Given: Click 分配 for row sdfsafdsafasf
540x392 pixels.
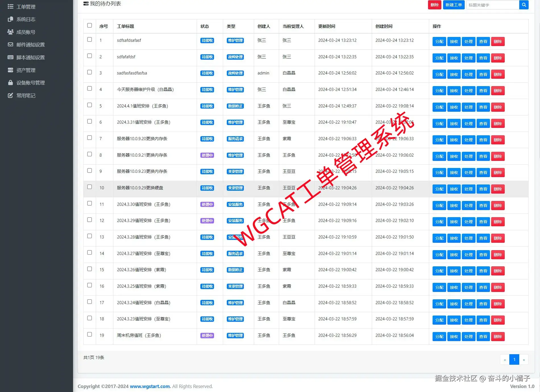Looking at the screenshot, I should pyautogui.click(x=439, y=42).
